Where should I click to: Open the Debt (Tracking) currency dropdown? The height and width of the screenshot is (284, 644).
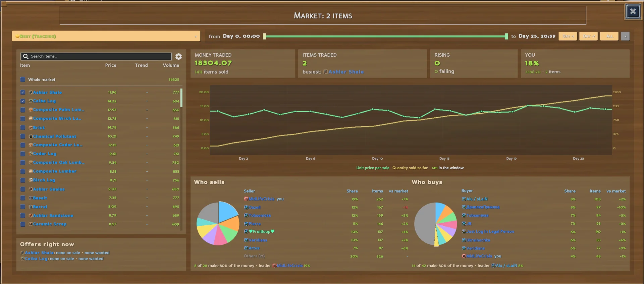[106, 36]
